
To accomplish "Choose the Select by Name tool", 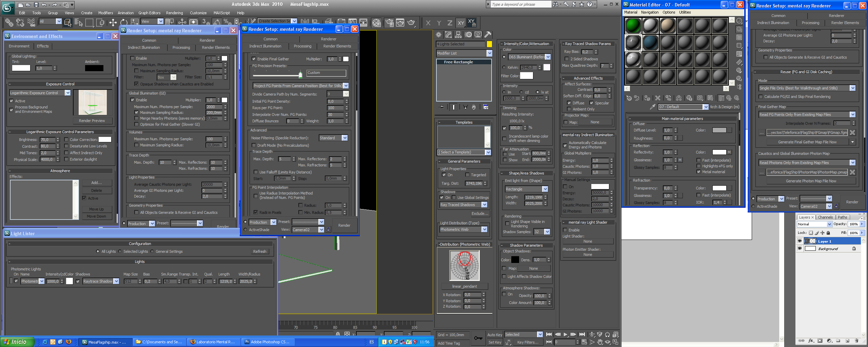I will [78, 22].
